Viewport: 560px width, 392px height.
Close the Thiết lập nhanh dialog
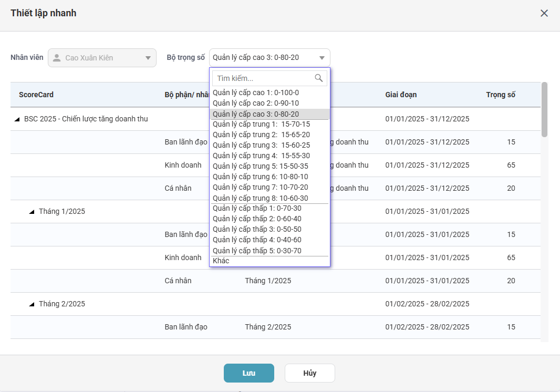pyautogui.click(x=544, y=14)
